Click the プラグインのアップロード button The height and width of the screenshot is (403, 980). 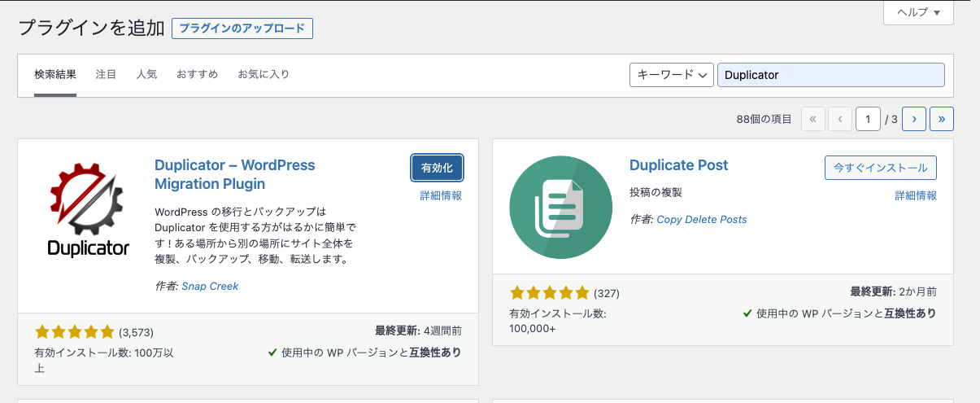click(x=242, y=28)
